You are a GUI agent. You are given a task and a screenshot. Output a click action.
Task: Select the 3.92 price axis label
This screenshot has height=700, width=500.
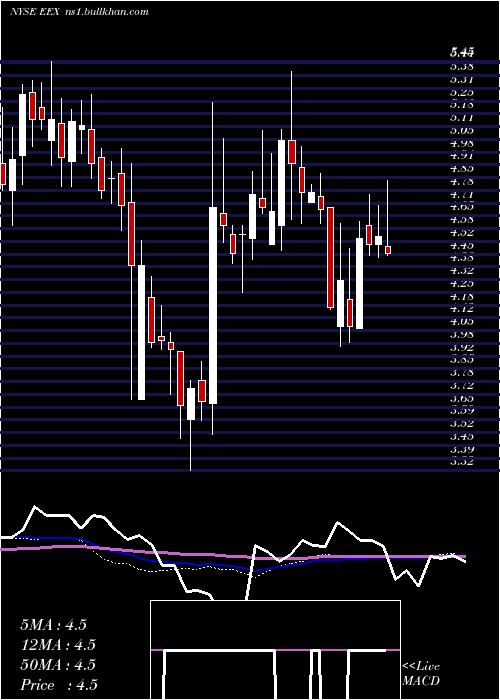462,347
